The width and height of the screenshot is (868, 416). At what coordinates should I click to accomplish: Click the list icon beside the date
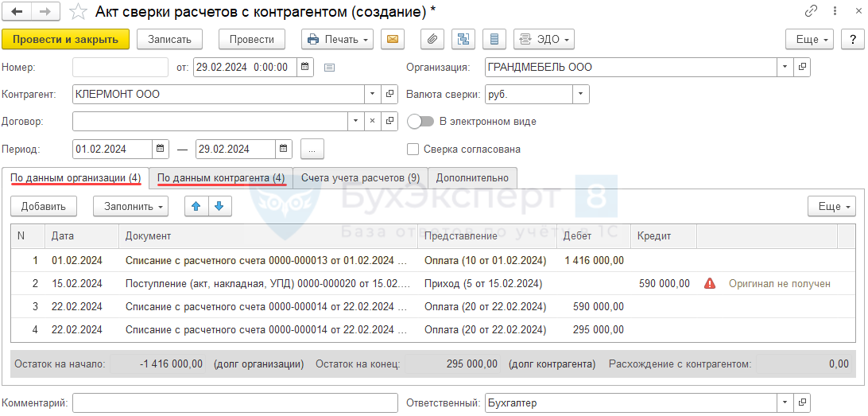(329, 68)
